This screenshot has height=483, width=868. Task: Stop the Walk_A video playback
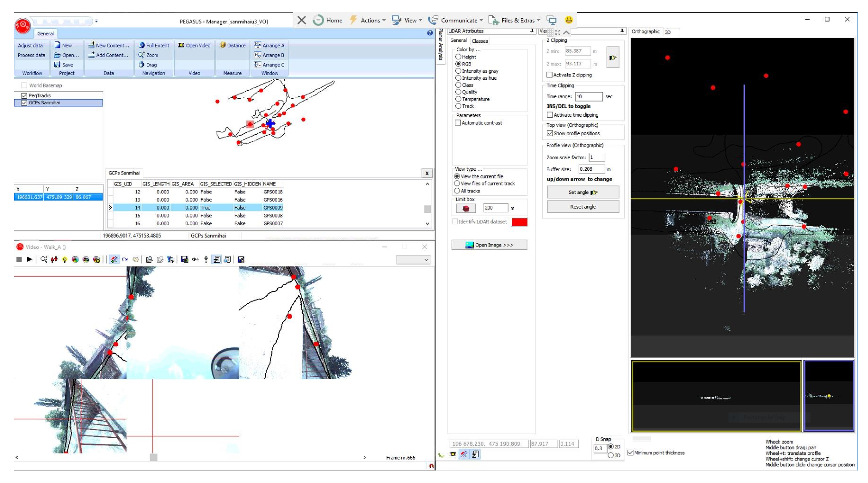click(x=19, y=260)
